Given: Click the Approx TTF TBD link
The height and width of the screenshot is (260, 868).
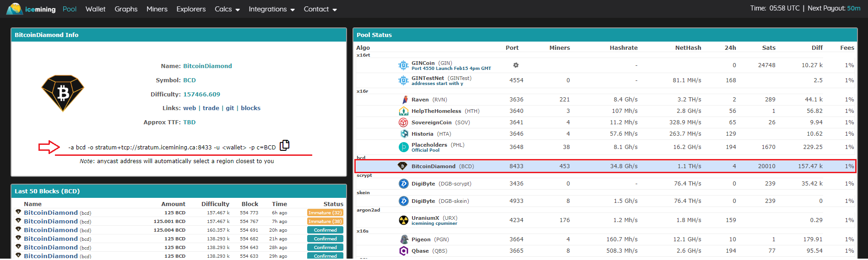Looking at the screenshot, I should click(x=190, y=122).
